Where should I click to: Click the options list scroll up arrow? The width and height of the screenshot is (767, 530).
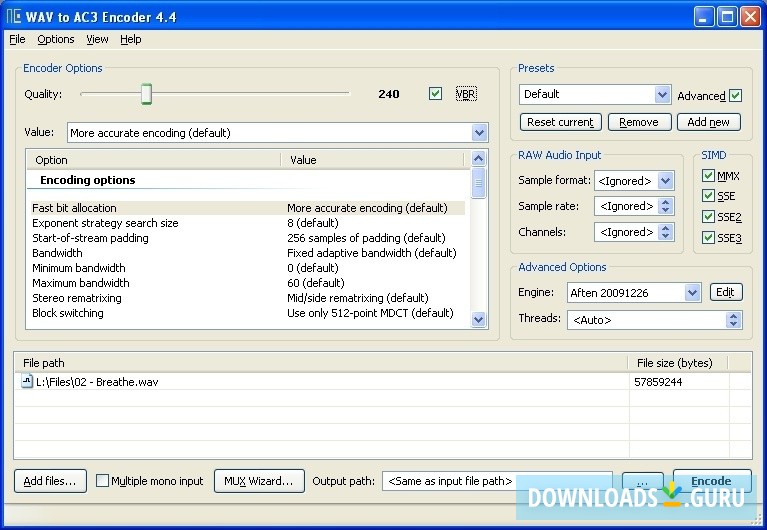(478, 159)
